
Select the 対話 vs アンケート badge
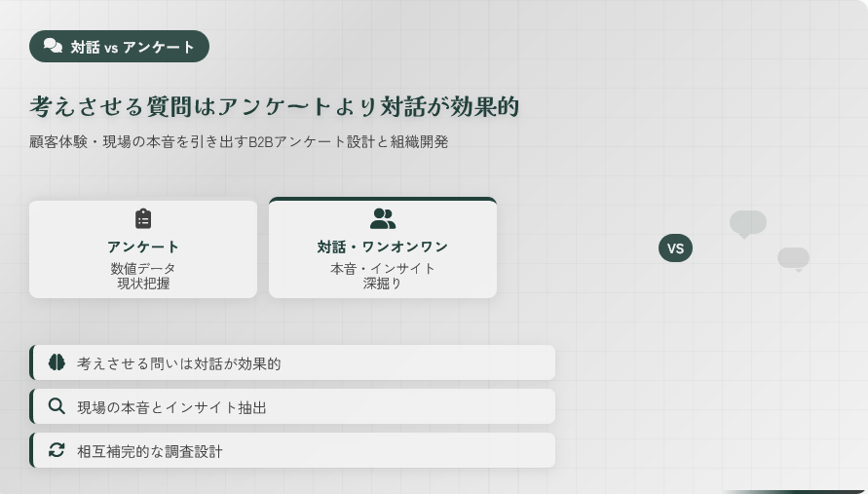[119, 46]
